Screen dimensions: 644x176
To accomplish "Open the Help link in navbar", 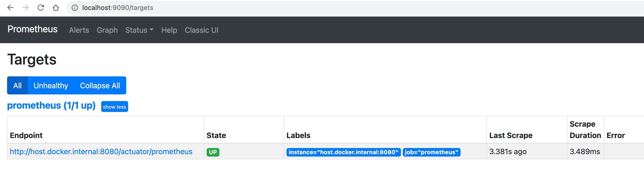I will coord(169,30).
